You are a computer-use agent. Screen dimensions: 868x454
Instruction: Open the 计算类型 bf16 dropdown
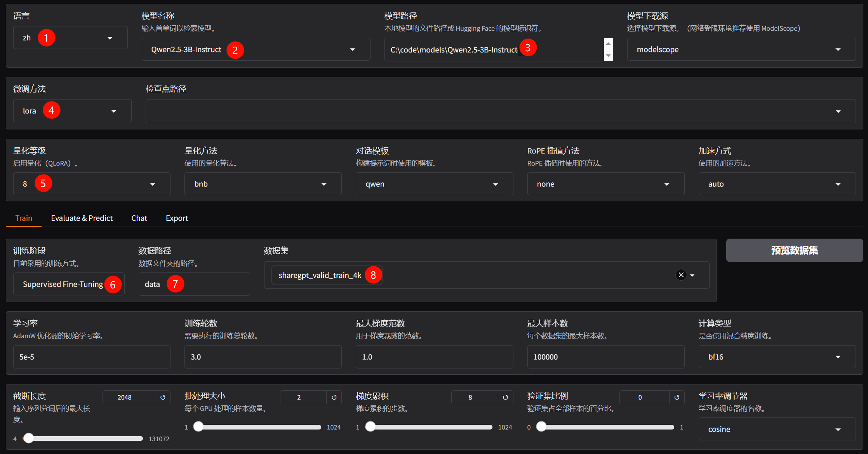point(838,357)
